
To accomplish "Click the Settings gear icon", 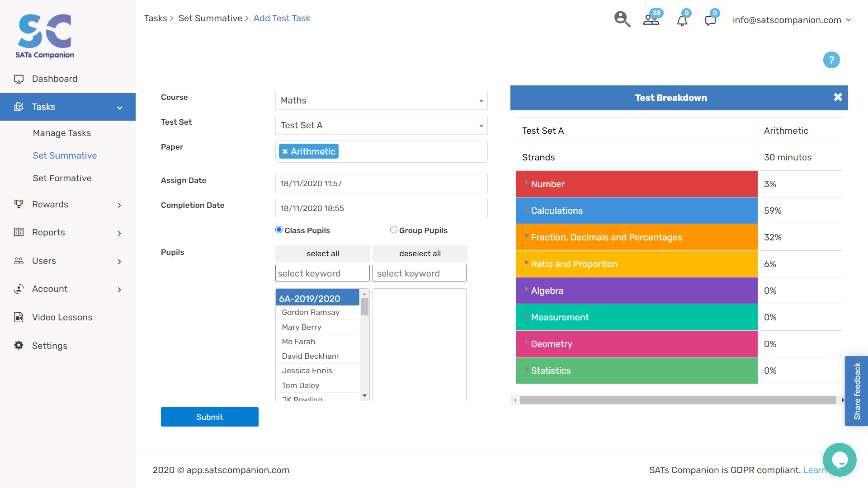I will pyautogui.click(x=19, y=345).
